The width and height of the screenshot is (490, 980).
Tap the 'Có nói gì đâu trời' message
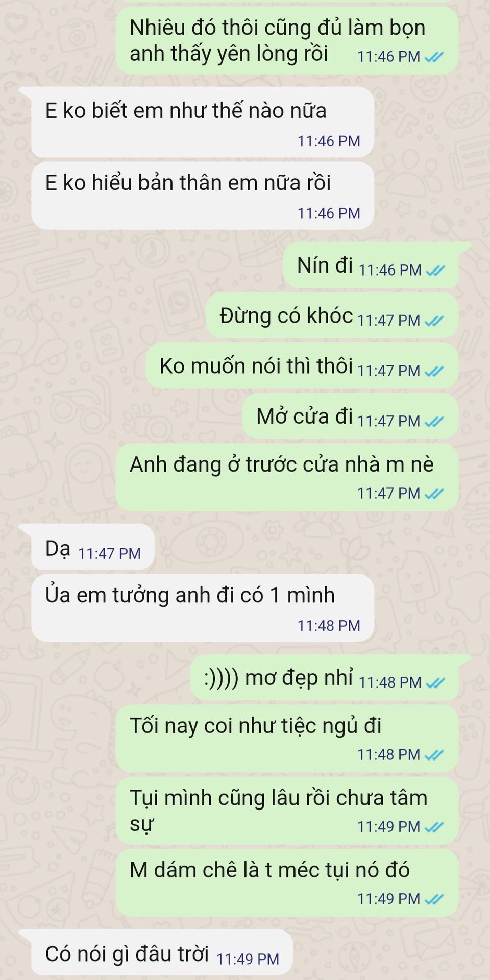[x=162, y=952]
